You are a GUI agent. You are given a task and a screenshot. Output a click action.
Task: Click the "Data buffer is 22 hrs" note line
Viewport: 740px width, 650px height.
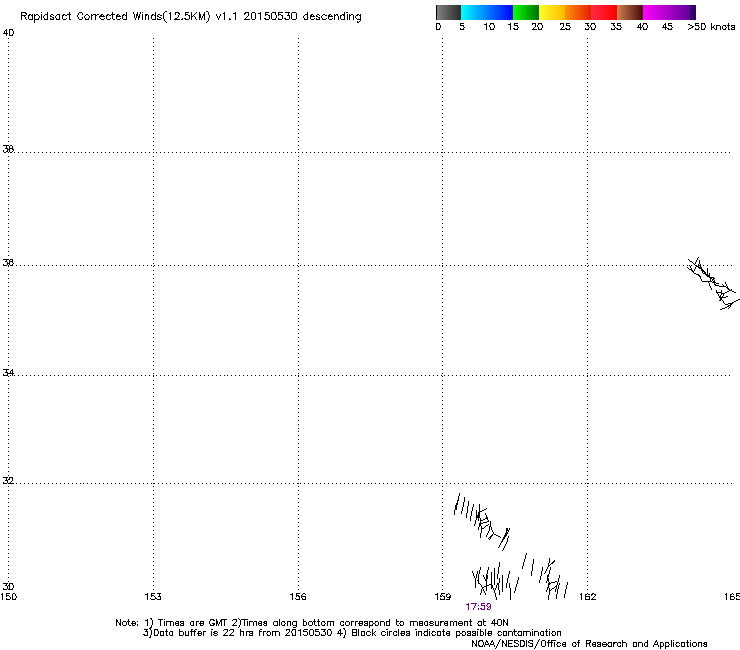[x=352, y=633]
